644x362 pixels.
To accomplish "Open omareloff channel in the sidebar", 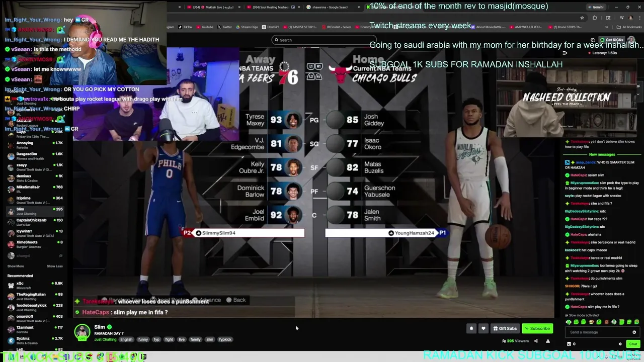I will click(35, 319).
